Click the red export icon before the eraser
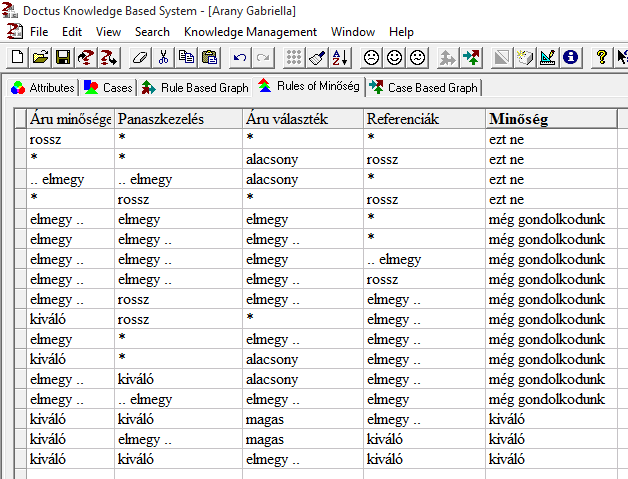 (109, 57)
